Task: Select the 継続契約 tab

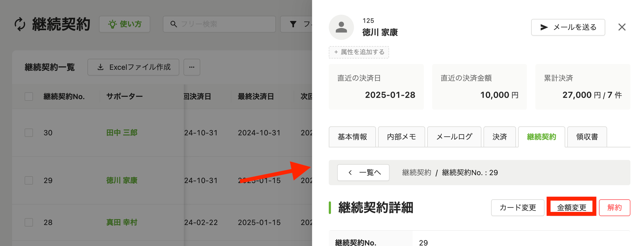Action: pos(541,137)
